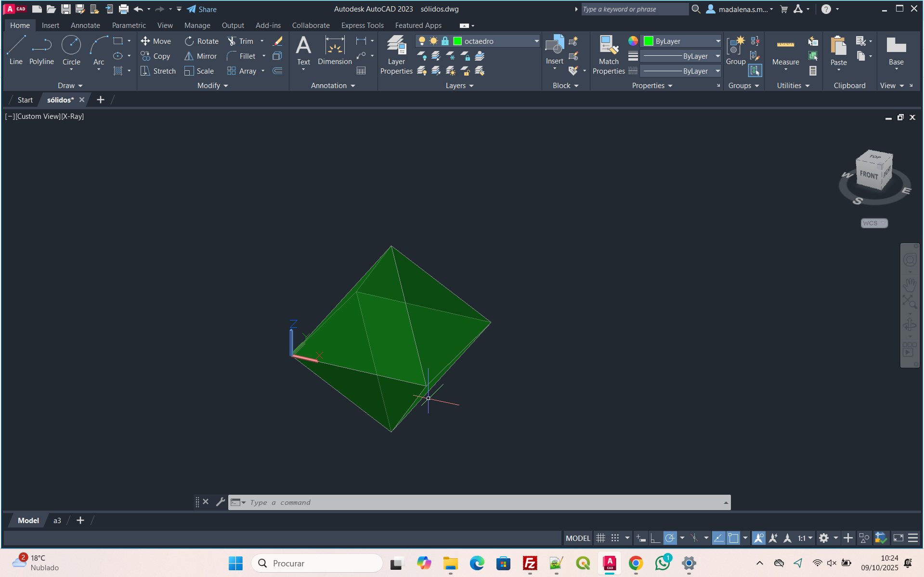
Task: Activate the Stretch tool
Action: 158,71
